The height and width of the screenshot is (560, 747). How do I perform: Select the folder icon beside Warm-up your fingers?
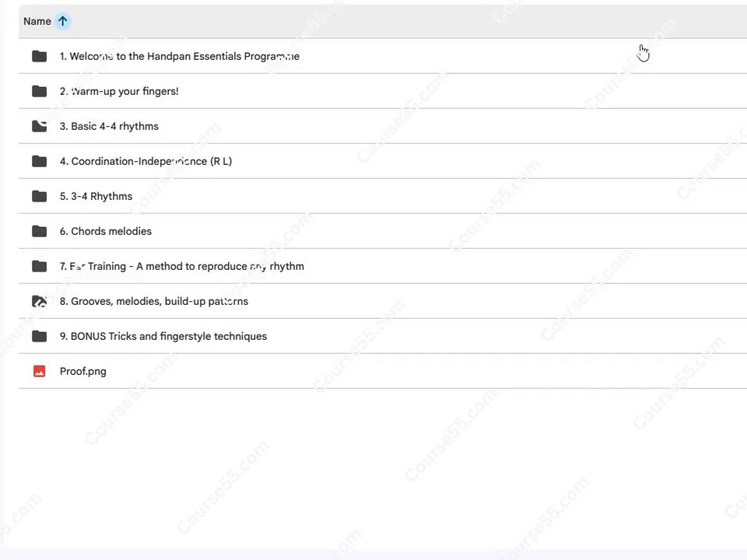(x=40, y=91)
